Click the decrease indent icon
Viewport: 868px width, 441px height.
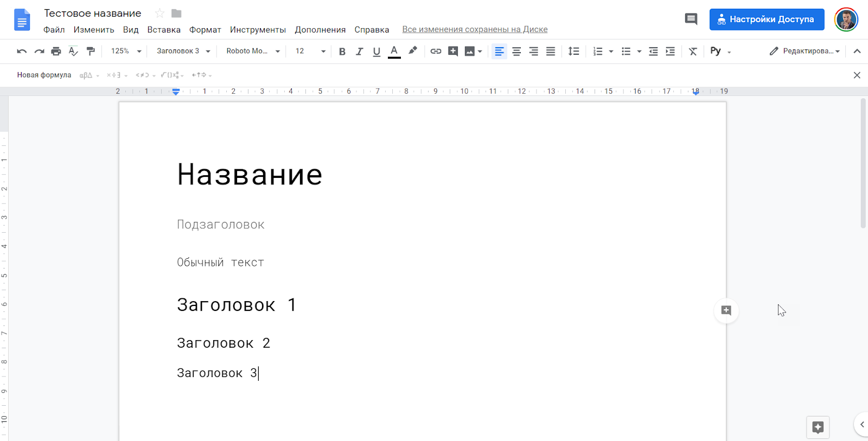(653, 51)
